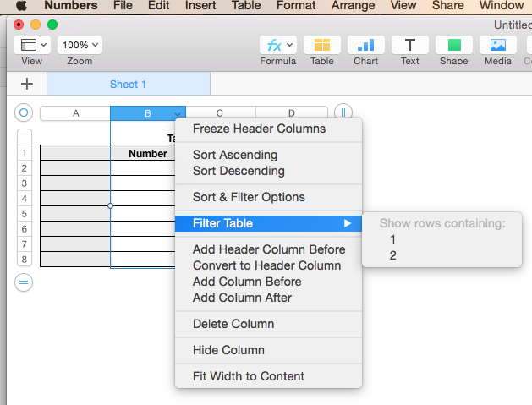
Task: Filter rows containing value 1
Action: (393, 239)
